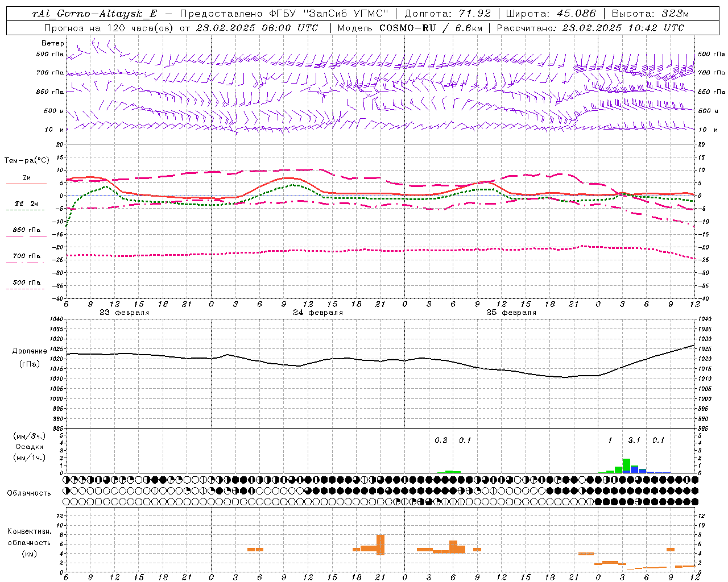
Task: Click the Тем-ра(°C) axis title
Action: point(27,161)
